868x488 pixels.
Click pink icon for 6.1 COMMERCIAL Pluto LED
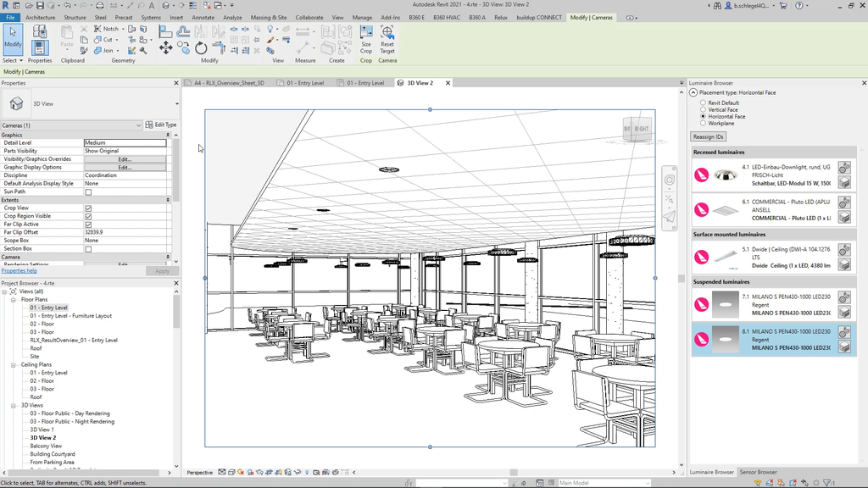click(701, 210)
